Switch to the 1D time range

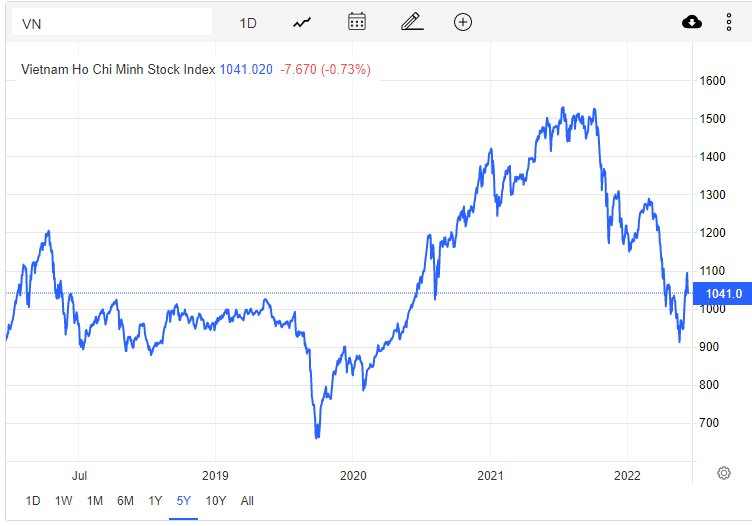(x=33, y=501)
